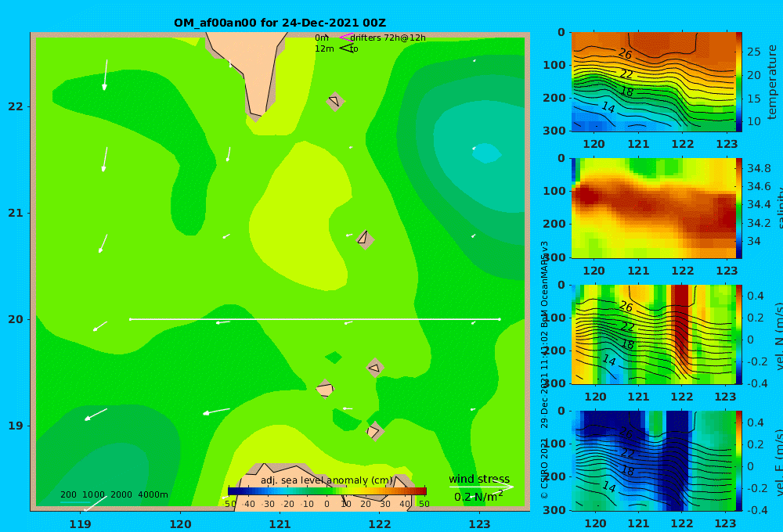
Task: Click the black 12m arrow legend symbol
Action: click(346, 48)
